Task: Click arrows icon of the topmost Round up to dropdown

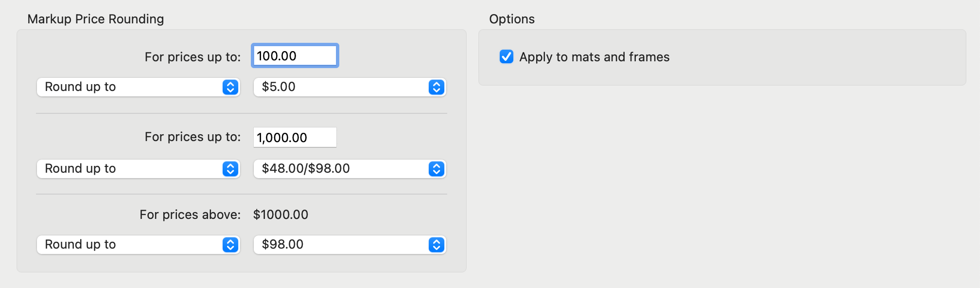Action: 230,87
